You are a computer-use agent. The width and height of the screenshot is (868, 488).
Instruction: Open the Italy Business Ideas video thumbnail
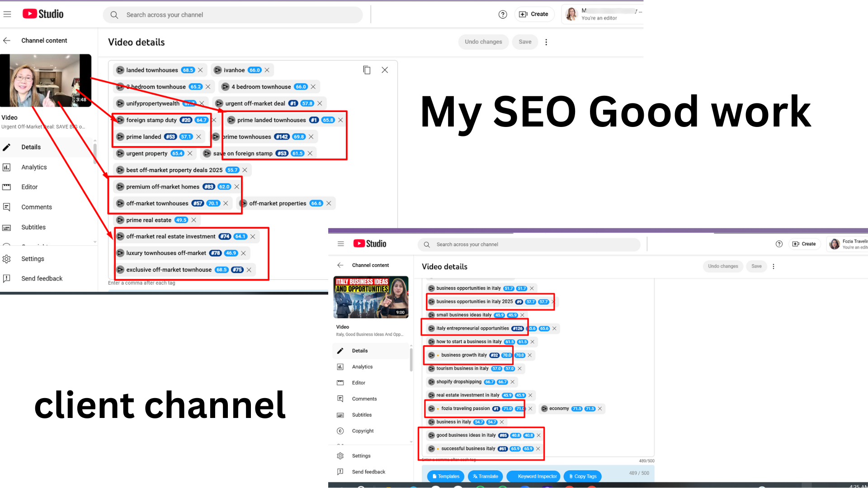coord(371,297)
